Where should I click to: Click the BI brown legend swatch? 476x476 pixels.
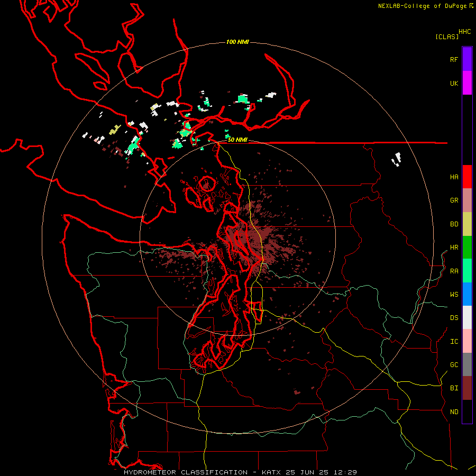tap(467, 388)
